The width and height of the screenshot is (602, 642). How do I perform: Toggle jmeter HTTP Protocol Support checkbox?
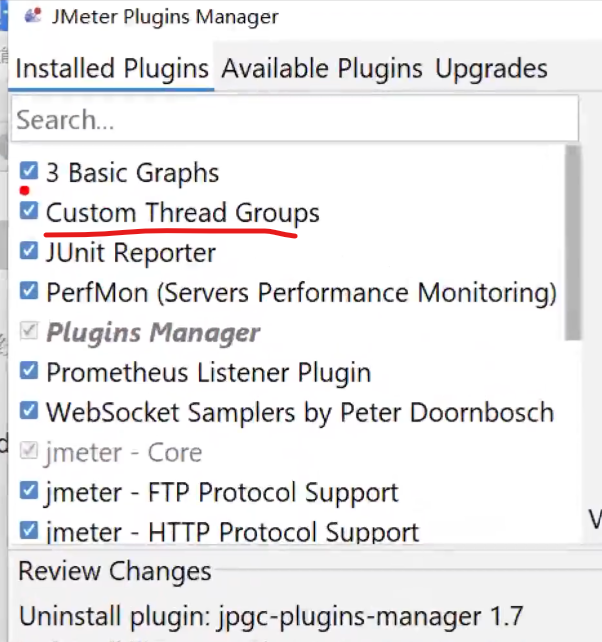coord(29,531)
